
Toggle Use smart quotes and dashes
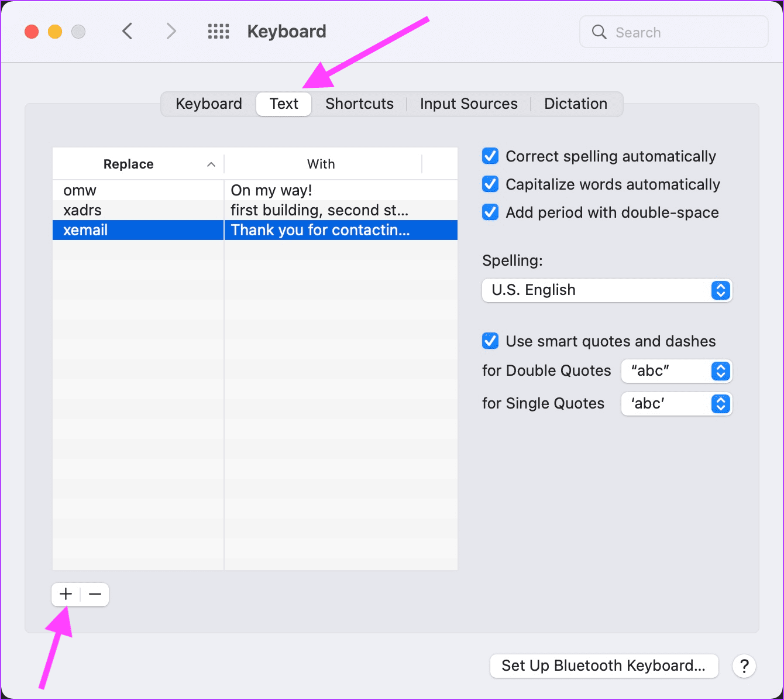point(490,341)
